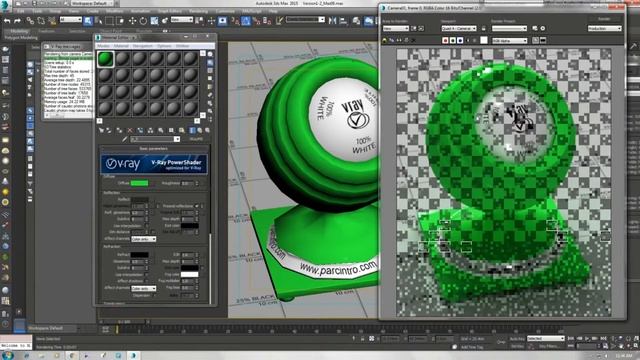The width and height of the screenshot is (640, 360).
Task: Switch to the Freeform ribbon tab
Action: (47, 31)
